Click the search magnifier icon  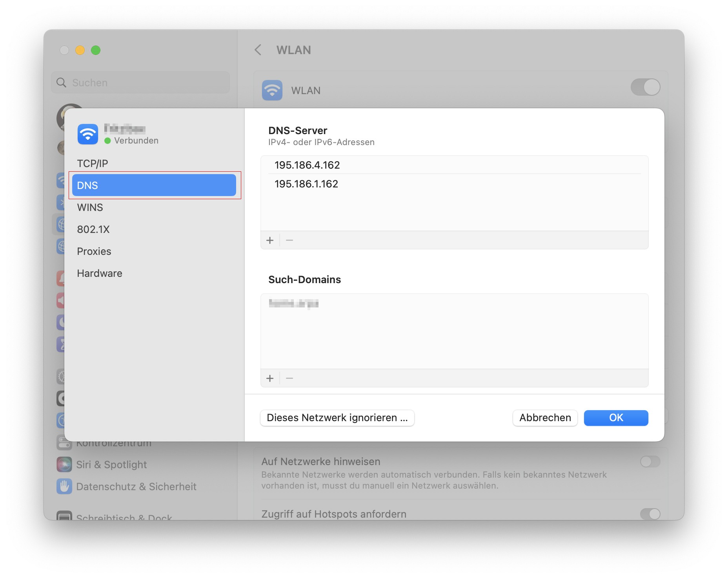point(62,82)
